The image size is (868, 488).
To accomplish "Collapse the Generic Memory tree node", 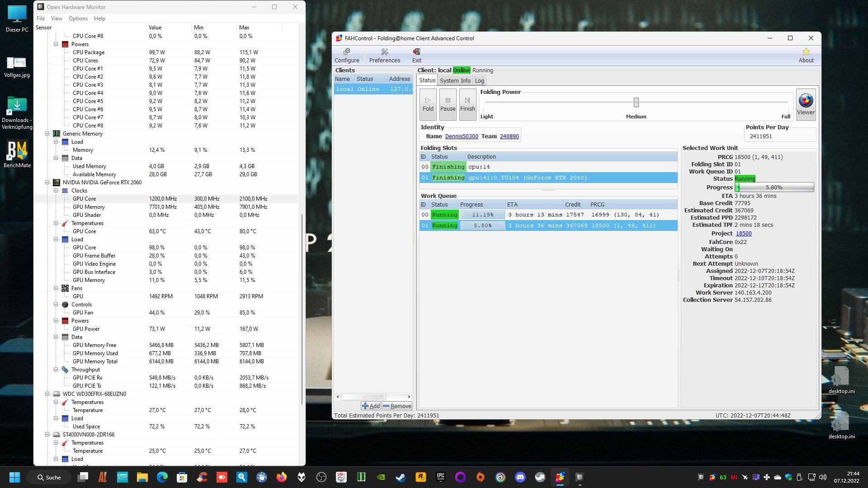I will pos(47,134).
